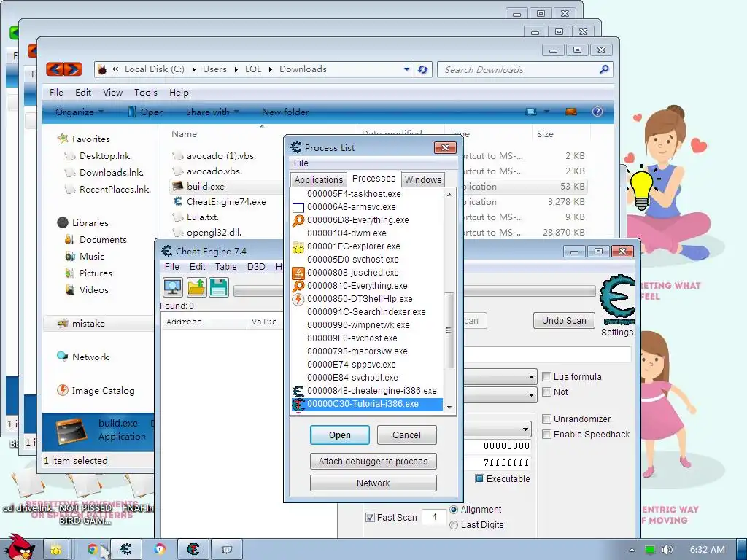Open the memory region dropdown above start address

(x=525, y=429)
